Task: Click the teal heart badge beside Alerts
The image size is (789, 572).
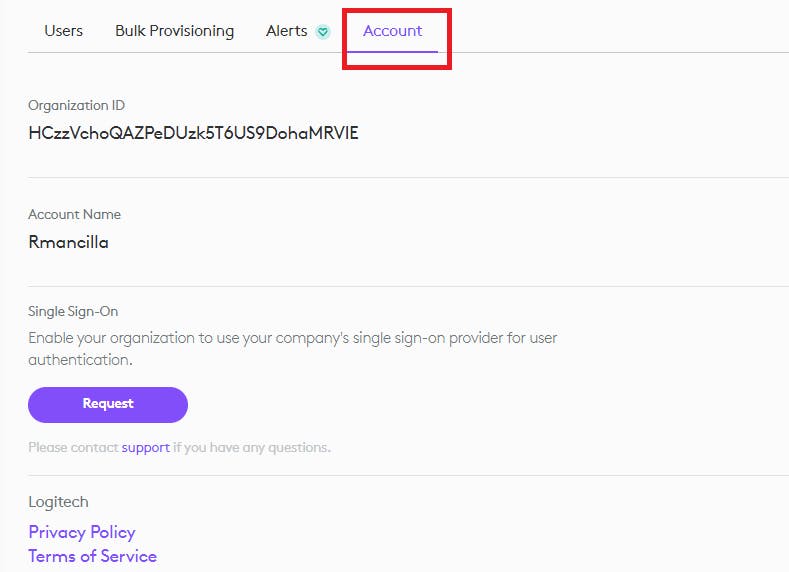Action: point(322,32)
